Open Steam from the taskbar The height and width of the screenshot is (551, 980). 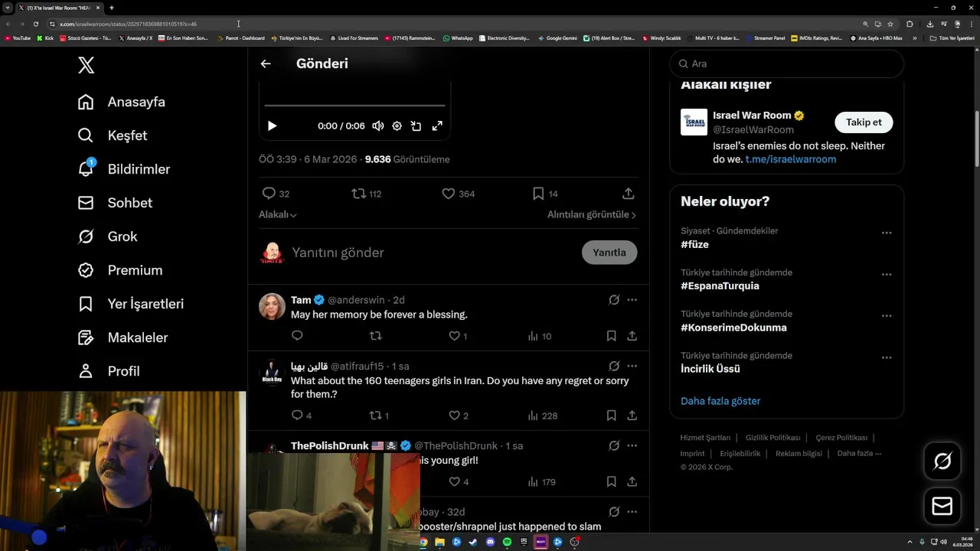click(473, 542)
